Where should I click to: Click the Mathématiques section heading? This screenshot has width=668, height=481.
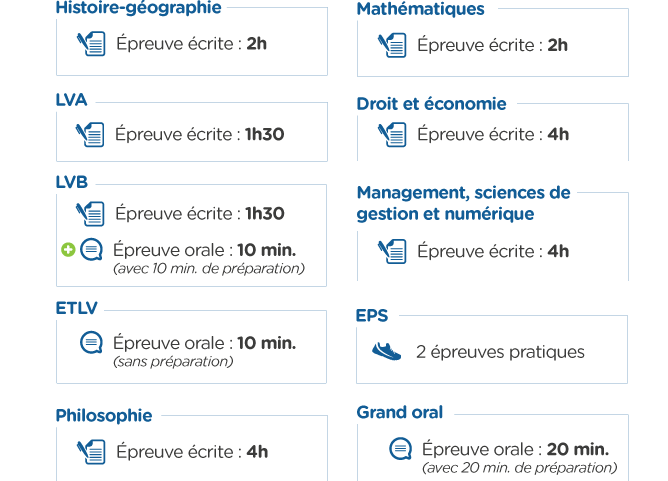tap(420, 9)
